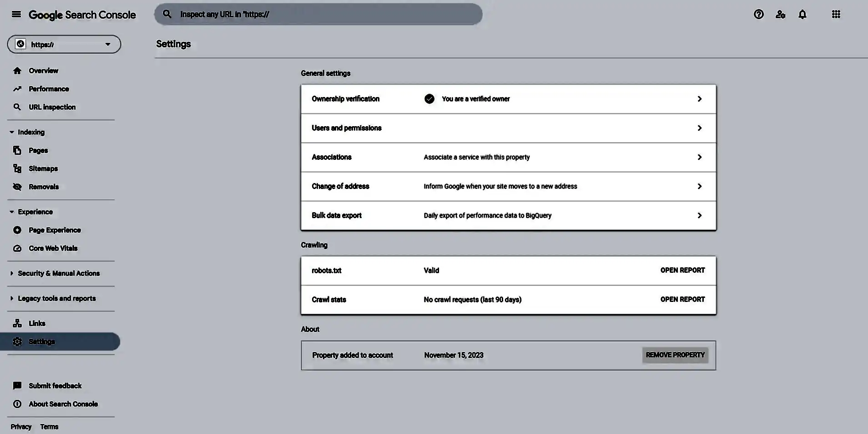Click the Links network icon
868x434 pixels.
pos(17,323)
